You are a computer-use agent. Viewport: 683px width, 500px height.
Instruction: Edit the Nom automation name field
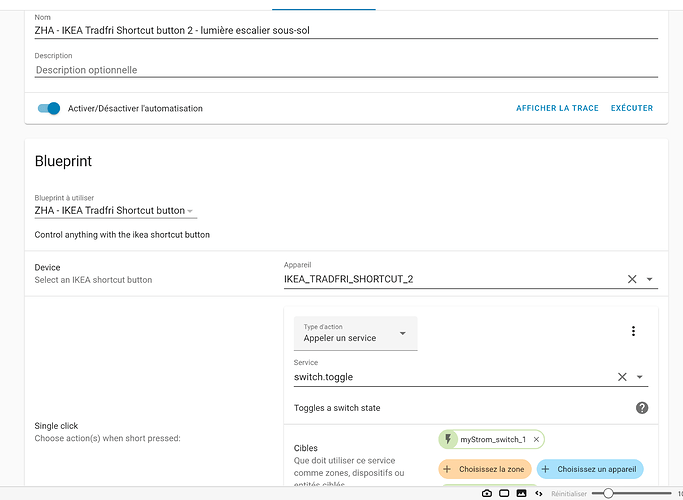(346, 30)
